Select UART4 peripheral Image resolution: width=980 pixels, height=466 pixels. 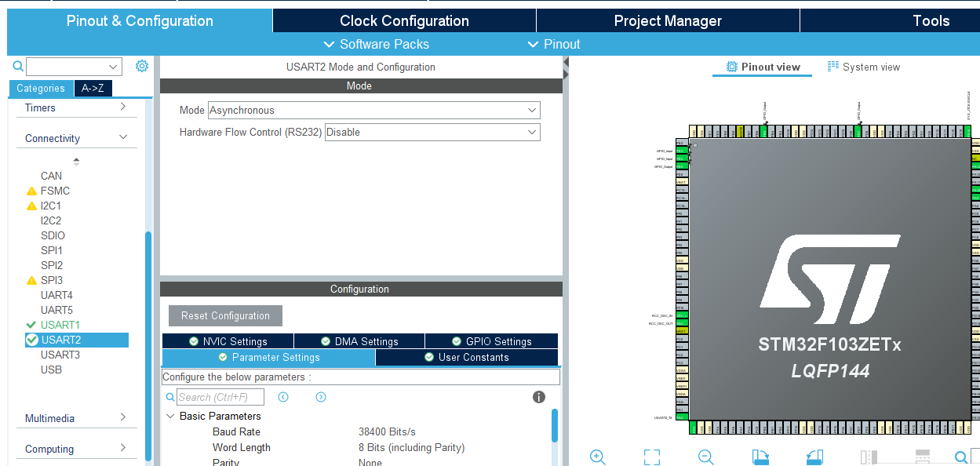[56, 295]
